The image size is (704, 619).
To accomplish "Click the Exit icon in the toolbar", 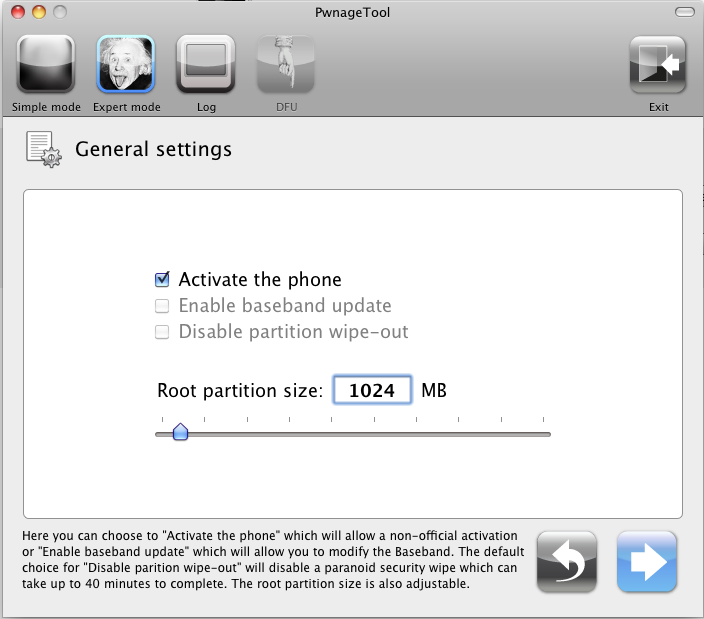I will [658, 65].
